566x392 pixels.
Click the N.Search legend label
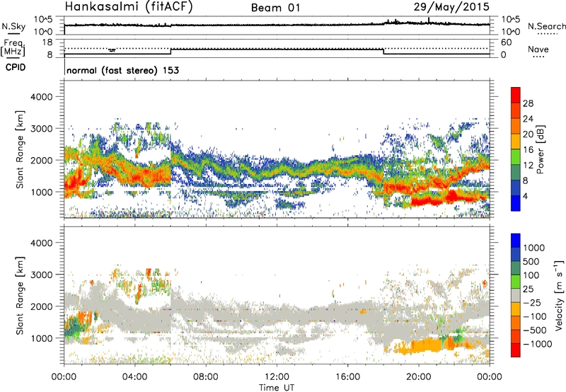click(547, 26)
